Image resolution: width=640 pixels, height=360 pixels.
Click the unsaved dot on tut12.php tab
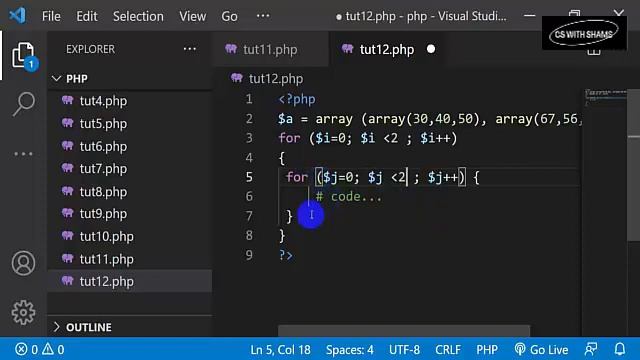[431, 49]
